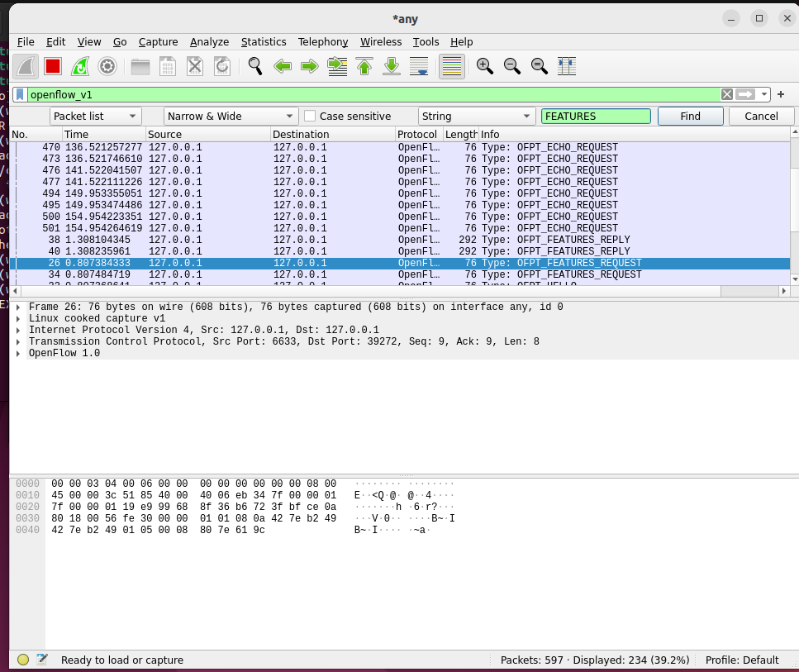Click the FEATURES search text field
The width and height of the screenshot is (799, 672).
(x=596, y=117)
